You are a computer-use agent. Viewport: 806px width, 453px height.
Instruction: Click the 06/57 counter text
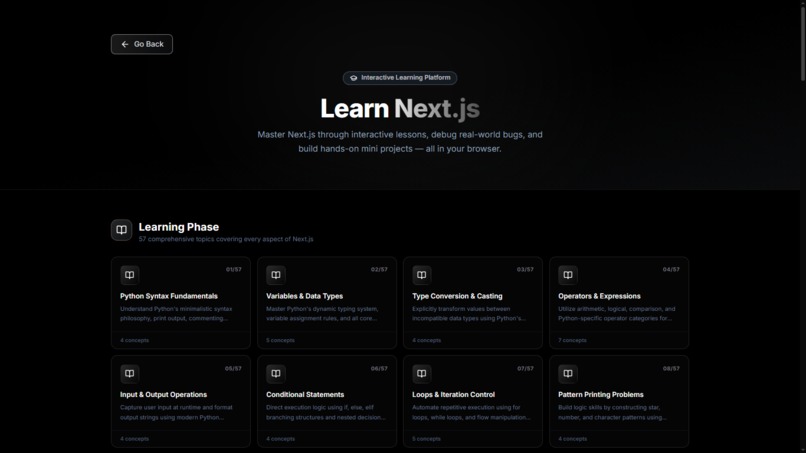[x=379, y=369]
